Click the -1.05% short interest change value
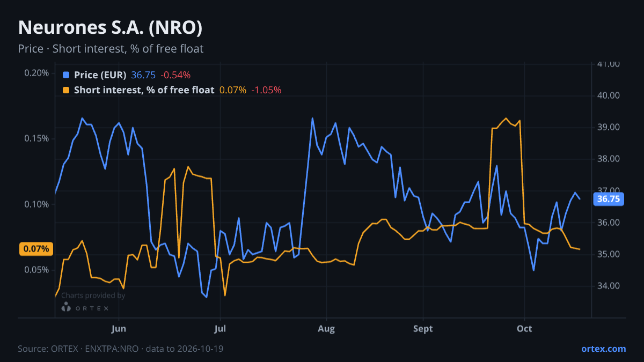The height and width of the screenshot is (362, 644). [266, 90]
